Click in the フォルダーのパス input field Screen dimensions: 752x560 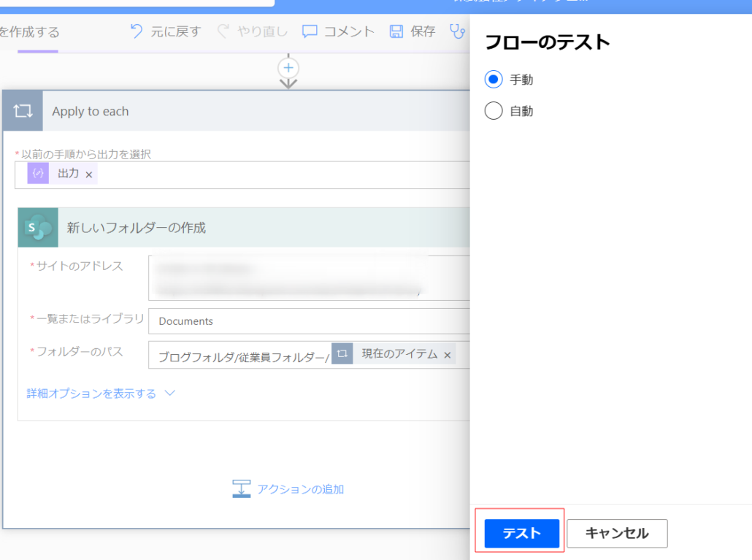[x=242, y=356]
